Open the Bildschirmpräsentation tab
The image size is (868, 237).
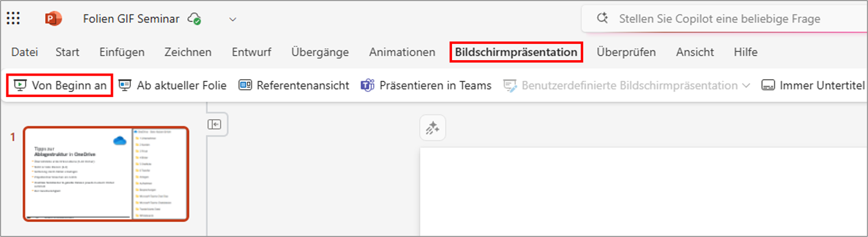click(516, 52)
